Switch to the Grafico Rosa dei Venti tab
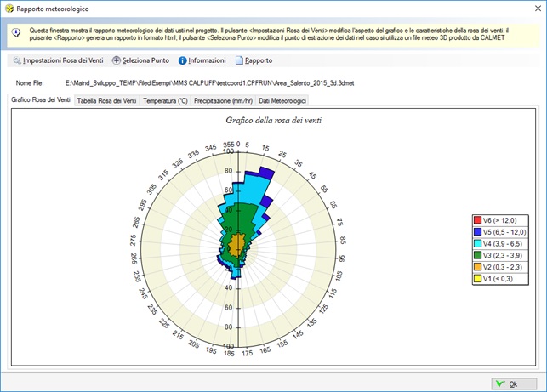Viewport: 547px width, 392px height. (41, 100)
